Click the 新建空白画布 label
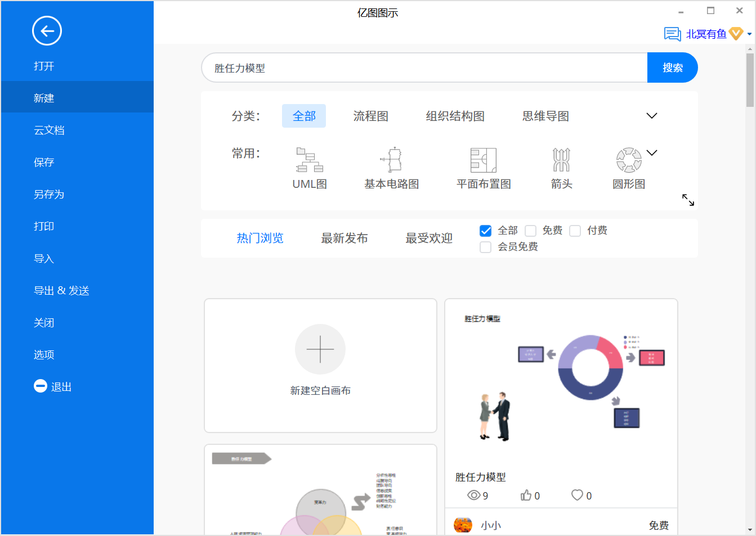This screenshot has height=536, width=756. tap(320, 390)
